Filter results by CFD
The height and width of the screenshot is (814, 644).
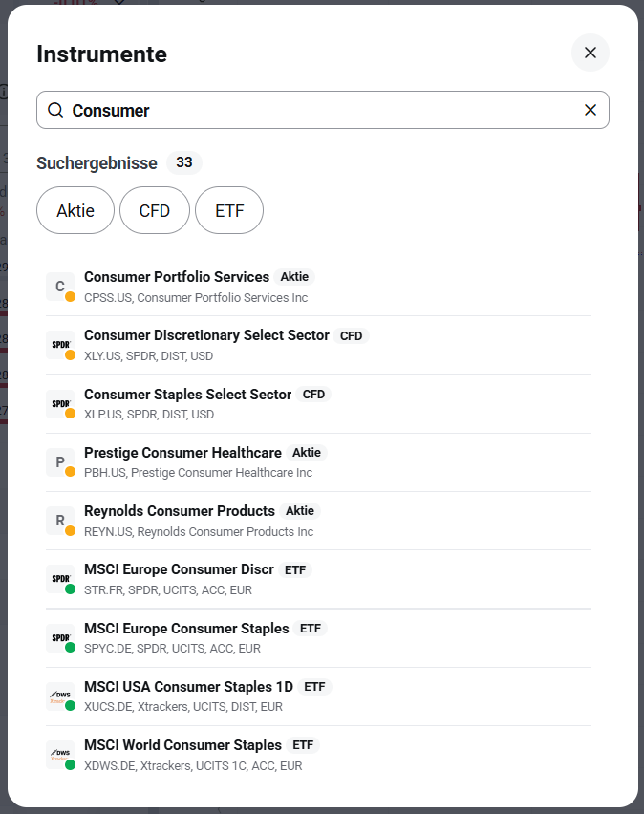[155, 210]
